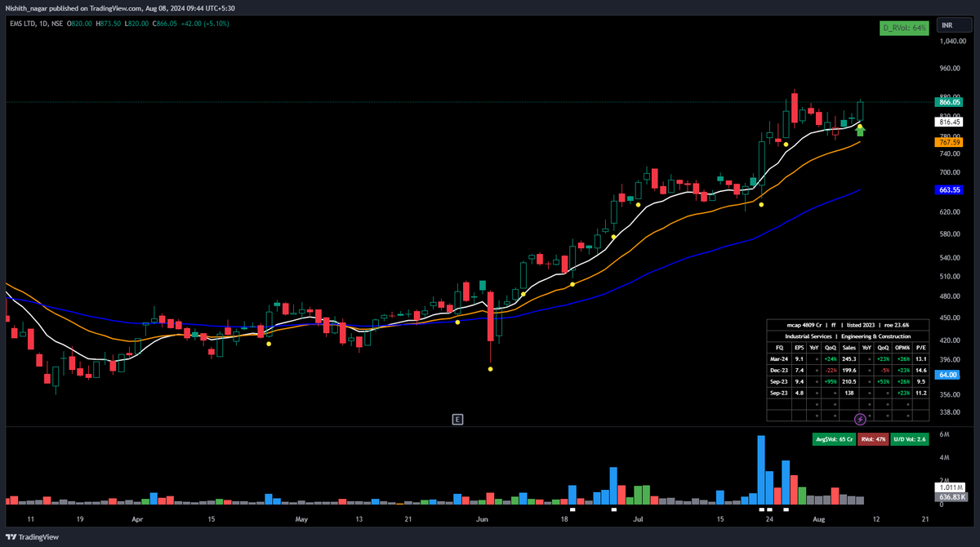
Task: Click the FQ column header
Action: (779, 347)
